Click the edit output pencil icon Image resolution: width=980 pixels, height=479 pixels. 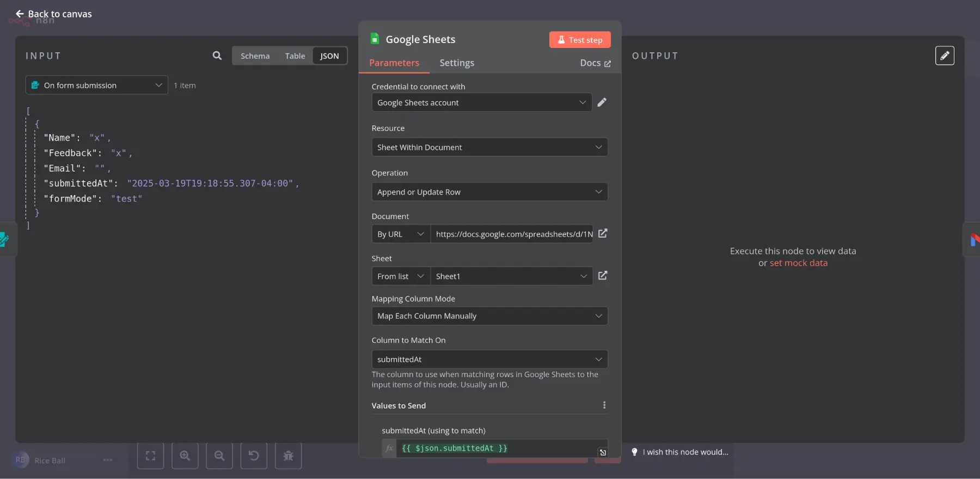click(x=945, y=56)
